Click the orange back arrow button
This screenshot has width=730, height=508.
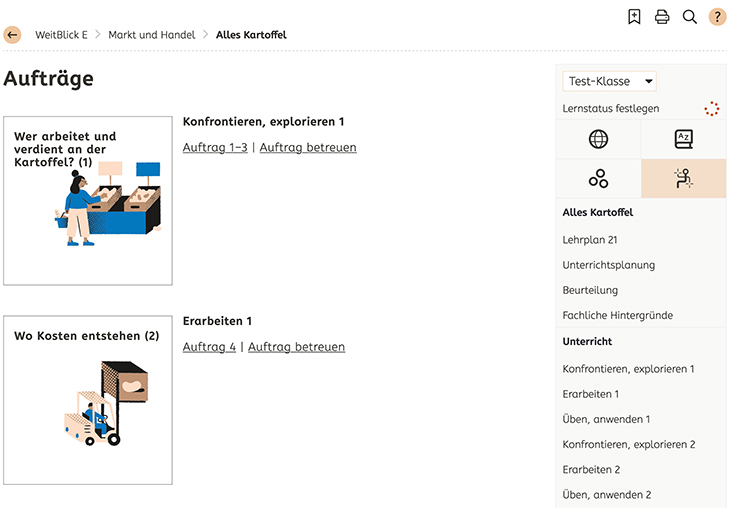coord(13,35)
